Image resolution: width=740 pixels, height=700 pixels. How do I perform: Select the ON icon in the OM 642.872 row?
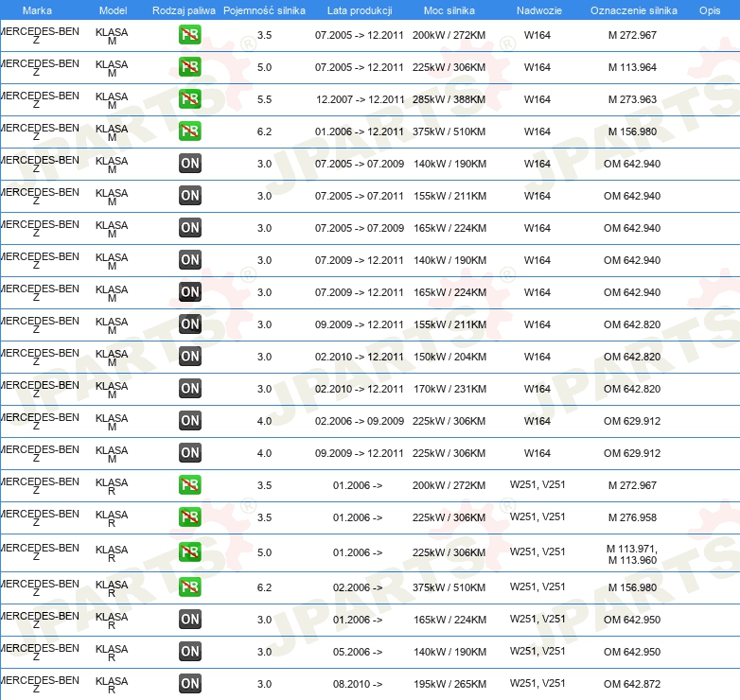pos(189,684)
